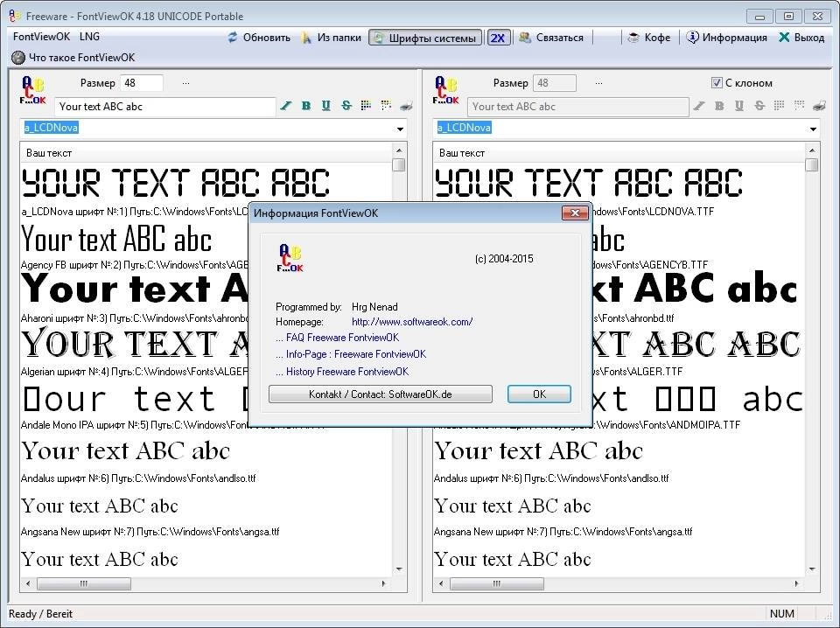Select the Algerian шрифт №:4 row on left

coord(135,372)
